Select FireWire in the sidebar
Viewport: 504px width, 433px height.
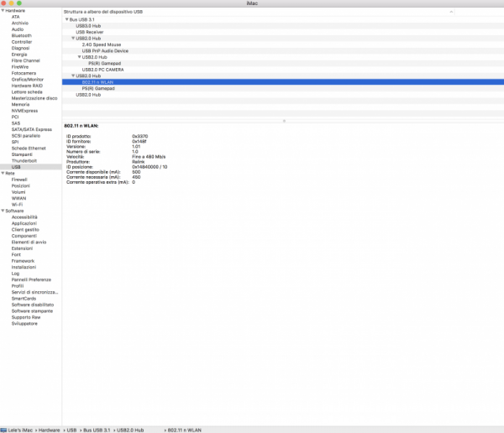point(20,67)
